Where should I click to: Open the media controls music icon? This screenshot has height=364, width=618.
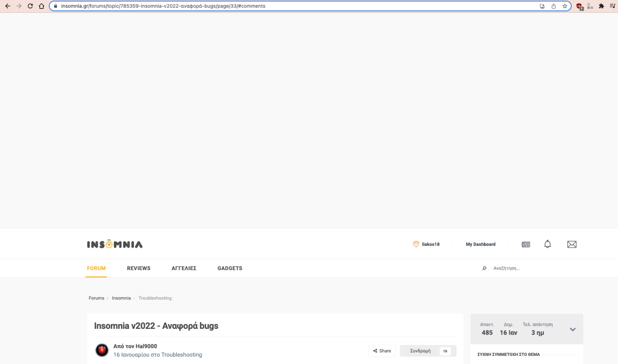click(613, 6)
